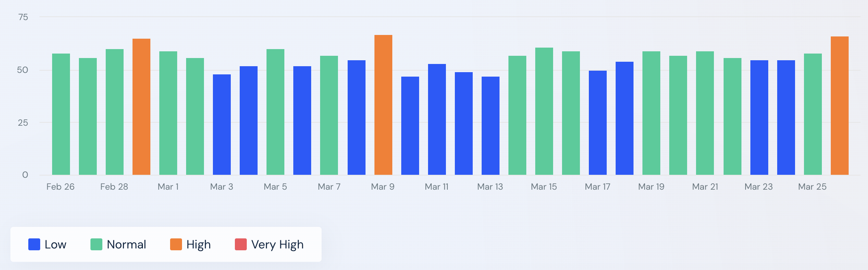This screenshot has width=868, height=270.
Task: Select the orange bar above Mar 9
Action: point(383,105)
